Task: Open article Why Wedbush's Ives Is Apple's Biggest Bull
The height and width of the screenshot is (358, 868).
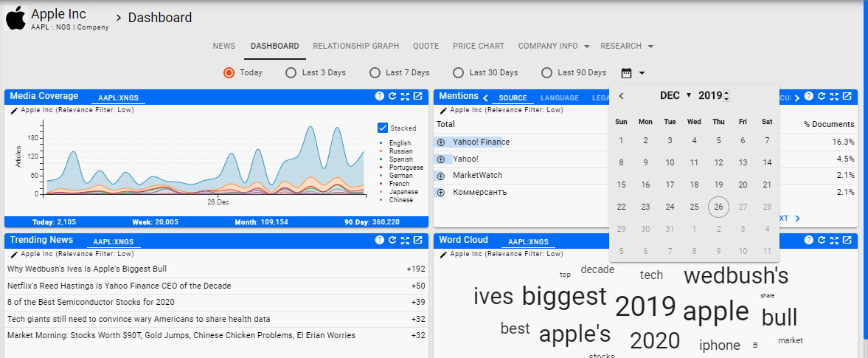Action: tap(86, 269)
